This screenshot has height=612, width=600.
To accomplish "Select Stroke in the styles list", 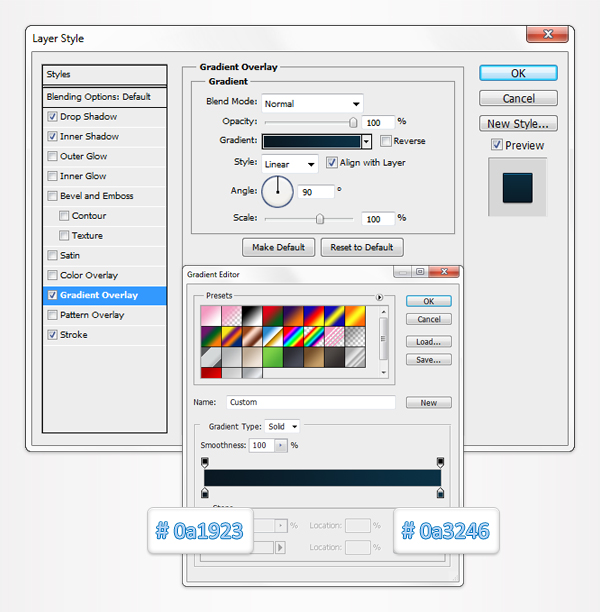I will (x=74, y=335).
